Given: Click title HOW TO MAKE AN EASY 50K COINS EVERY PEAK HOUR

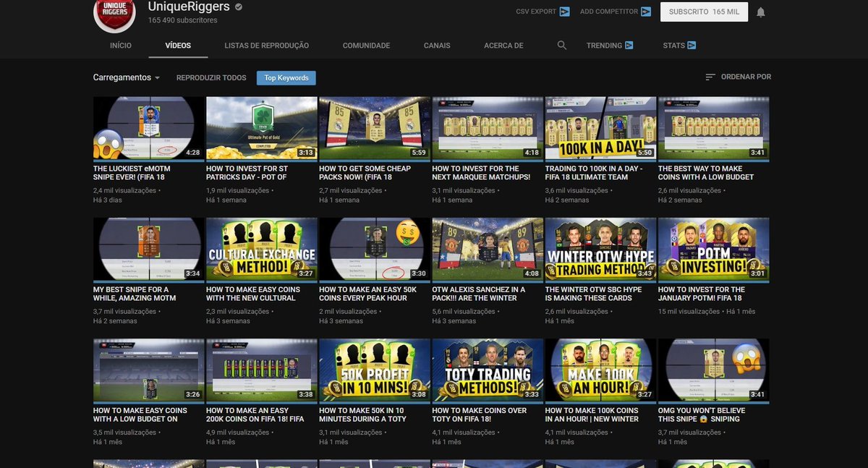Looking at the screenshot, I should click(x=367, y=294).
